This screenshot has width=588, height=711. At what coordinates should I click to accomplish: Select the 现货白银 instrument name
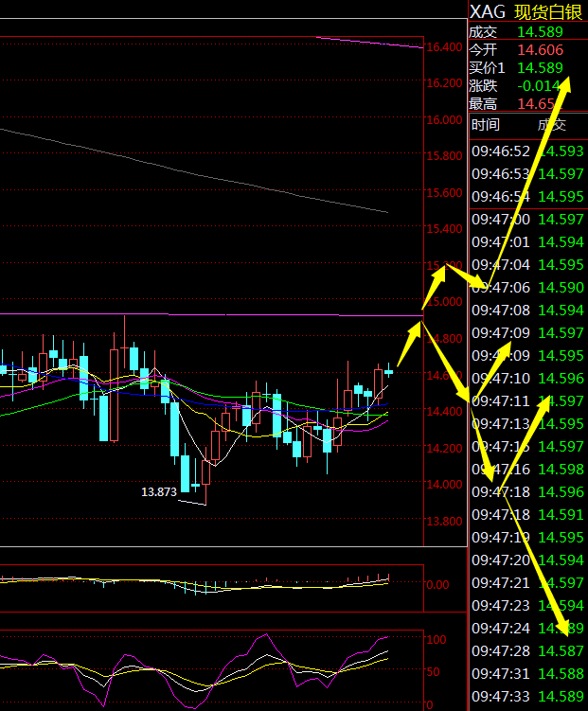tap(547, 12)
